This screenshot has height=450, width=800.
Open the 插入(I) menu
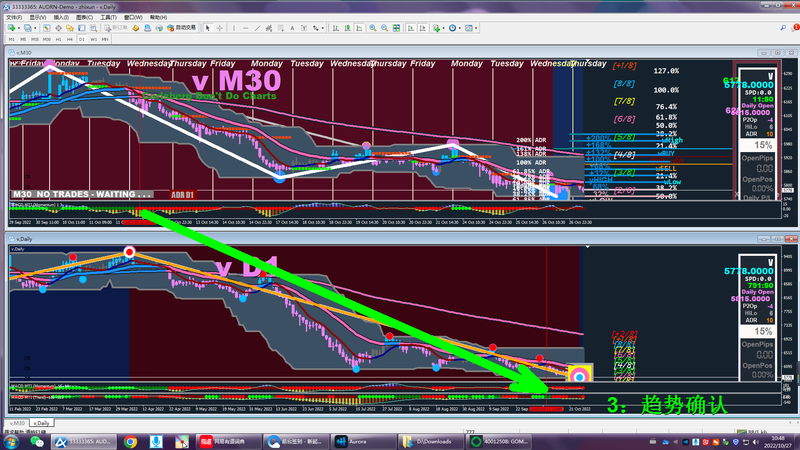click(x=61, y=17)
